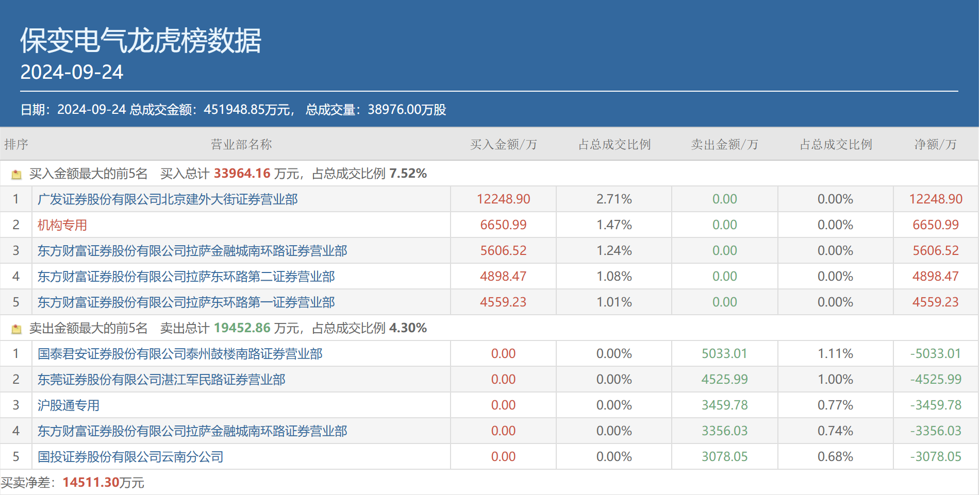Open 东方财富拉萨金融城南环路 link in sell list
This screenshot has height=495, width=980.
coord(192,431)
